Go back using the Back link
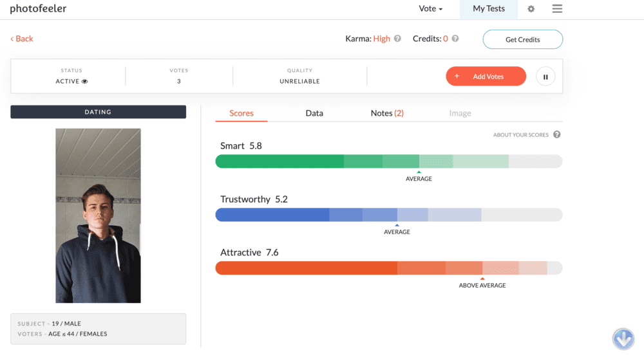Image resolution: width=644 pixels, height=357 pixels. point(22,39)
